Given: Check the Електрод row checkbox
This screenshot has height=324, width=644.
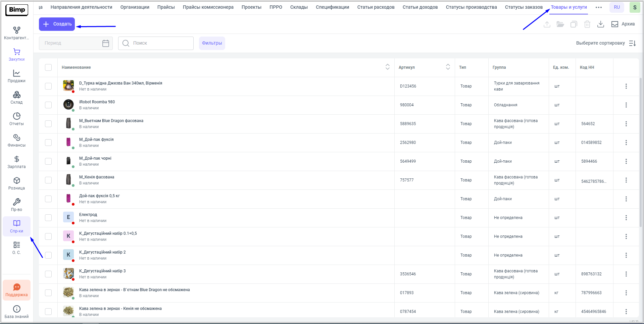Looking at the screenshot, I should (48, 218).
